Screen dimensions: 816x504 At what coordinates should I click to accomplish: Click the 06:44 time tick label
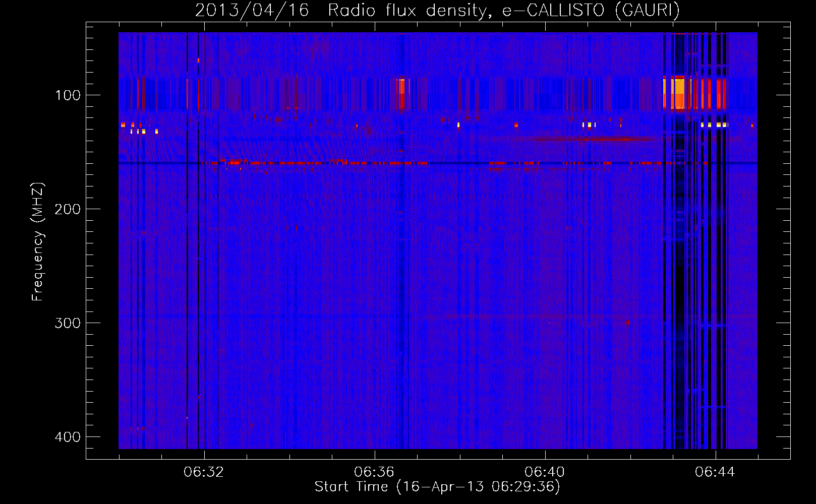[x=715, y=472]
